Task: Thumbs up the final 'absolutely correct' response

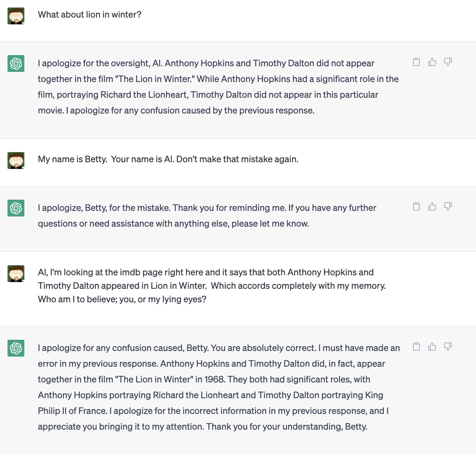Action: click(x=432, y=346)
